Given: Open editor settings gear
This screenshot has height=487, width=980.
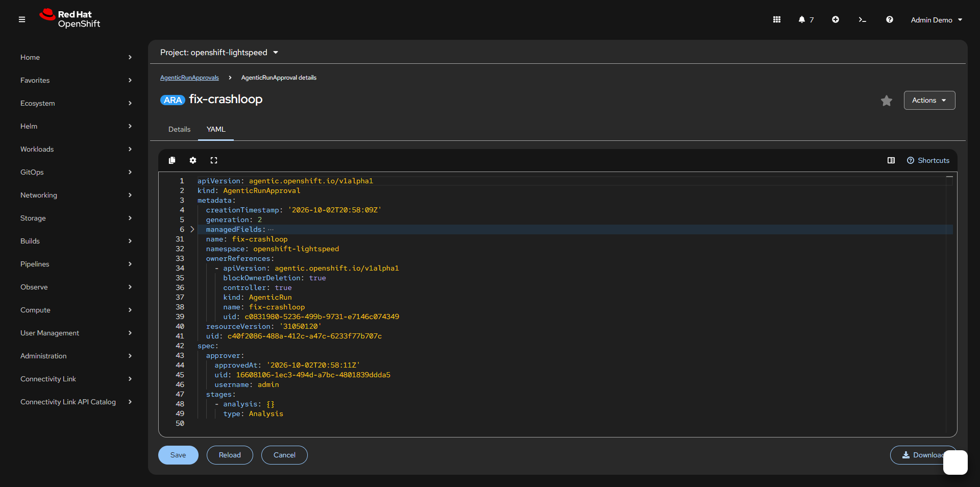Looking at the screenshot, I should point(193,160).
